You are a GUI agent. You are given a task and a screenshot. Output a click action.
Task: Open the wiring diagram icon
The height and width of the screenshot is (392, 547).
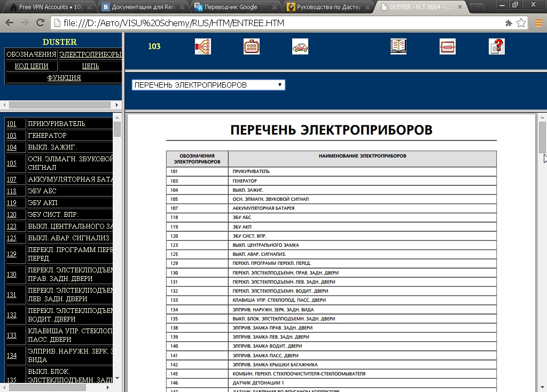tap(202, 46)
